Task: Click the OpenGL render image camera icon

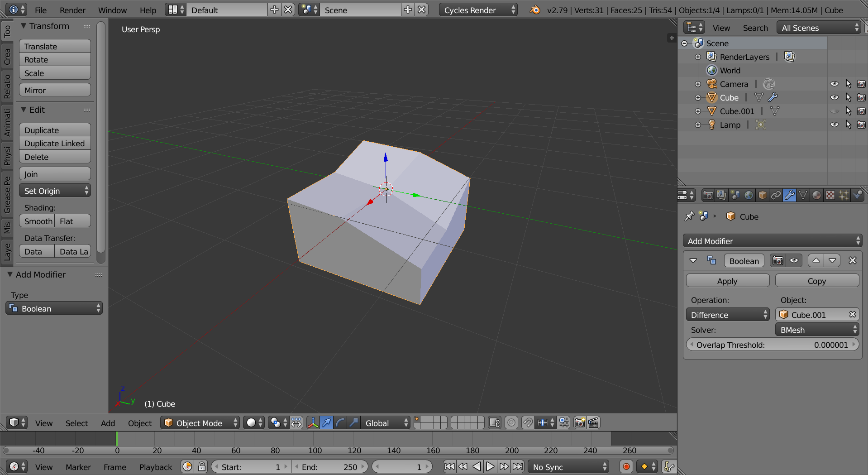Action: click(x=580, y=423)
